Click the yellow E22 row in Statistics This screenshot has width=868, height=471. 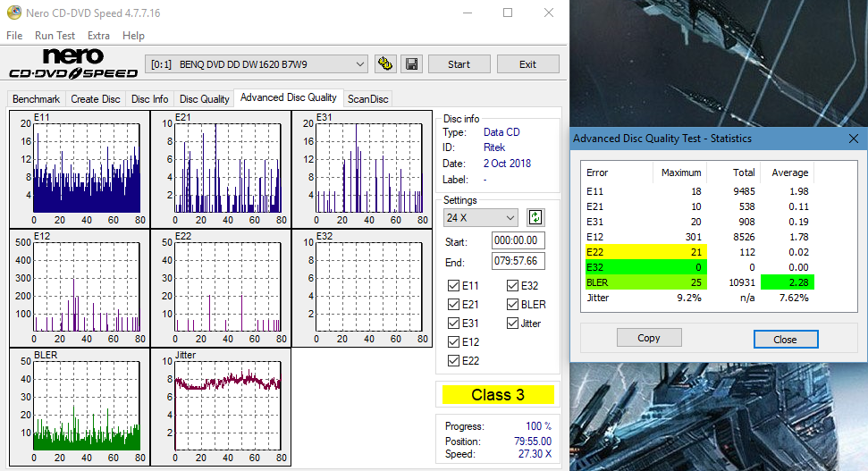tap(646, 252)
